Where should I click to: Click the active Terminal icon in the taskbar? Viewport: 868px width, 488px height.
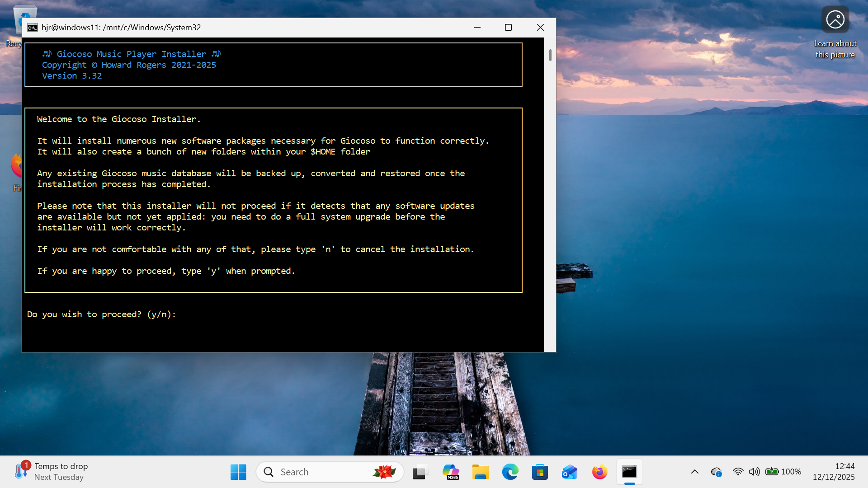coord(629,471)
